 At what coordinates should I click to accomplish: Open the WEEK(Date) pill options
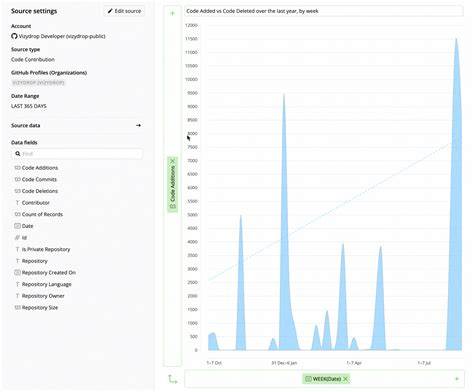pyautogui.click(x=323, y=379)
